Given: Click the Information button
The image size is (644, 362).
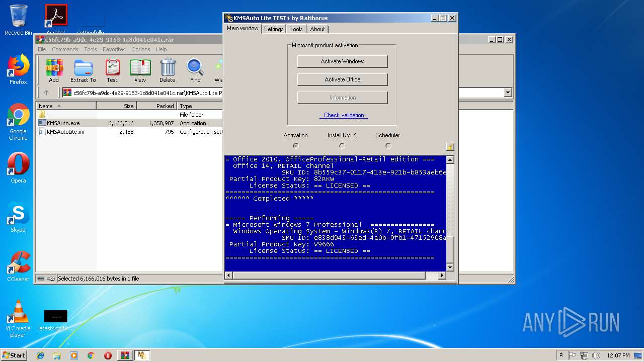Looking at the screenshot, I should pos(342,98).
